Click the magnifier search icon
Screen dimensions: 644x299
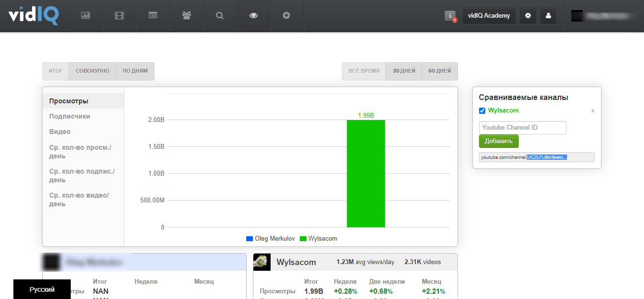pyautogui.click(x=220, y=15)
